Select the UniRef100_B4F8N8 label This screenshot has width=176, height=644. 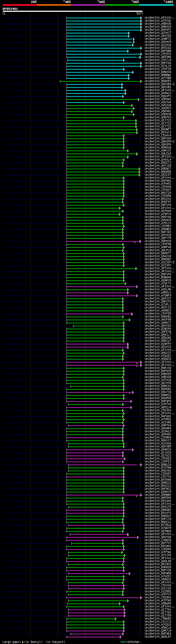[x=158, y=51]
